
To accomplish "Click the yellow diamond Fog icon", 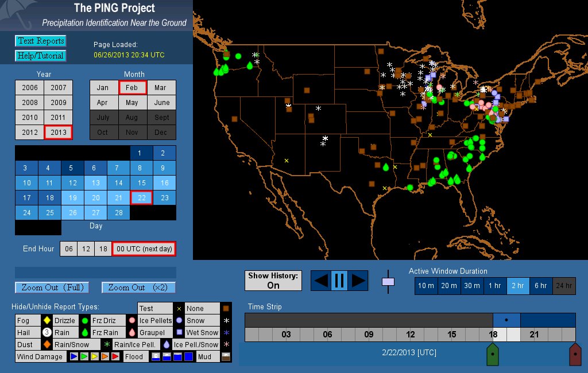I will pyautogui.click(x=47, y=320).
